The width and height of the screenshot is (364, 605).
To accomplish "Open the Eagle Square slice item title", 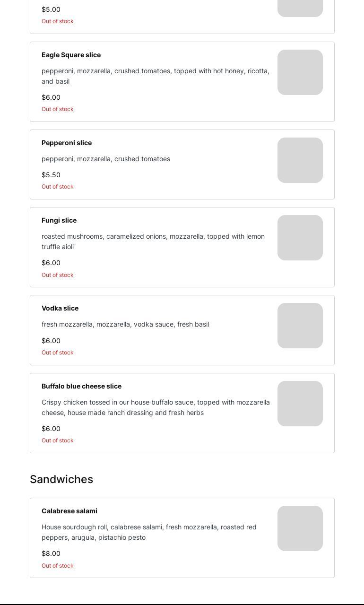I will 71,55.
